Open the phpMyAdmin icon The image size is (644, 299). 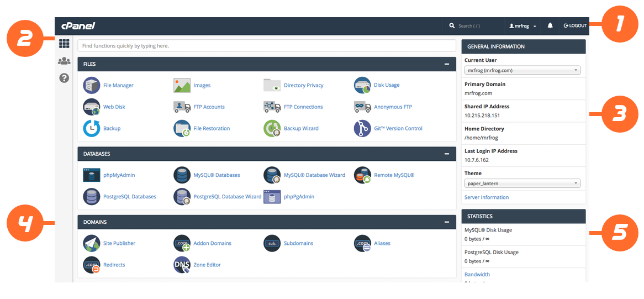click(92, 175)
